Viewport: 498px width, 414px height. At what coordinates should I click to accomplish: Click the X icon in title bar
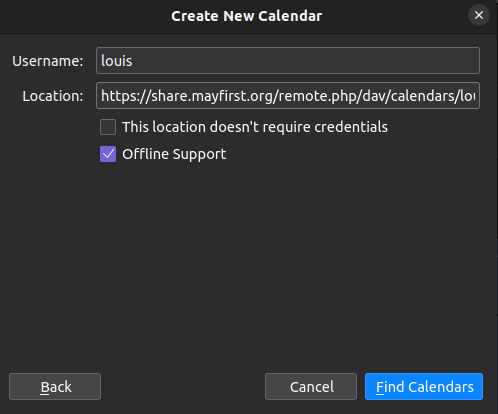click(x=479, y=15)
